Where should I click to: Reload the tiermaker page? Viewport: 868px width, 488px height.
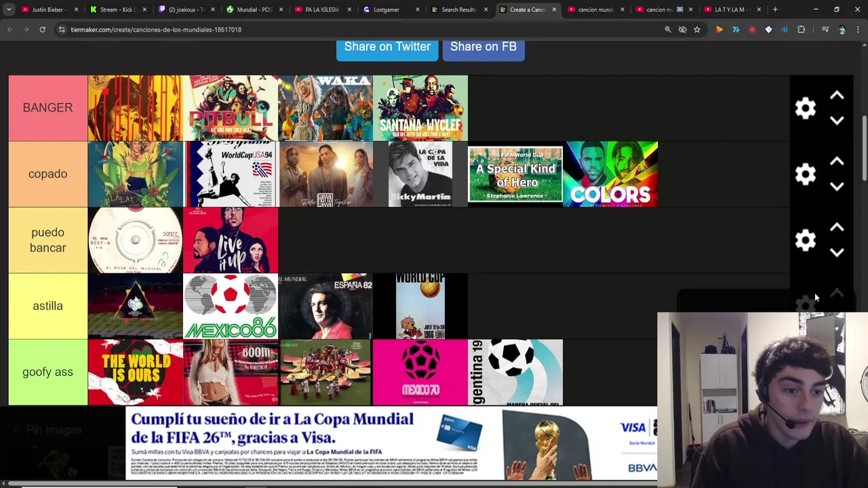point(42,30)
